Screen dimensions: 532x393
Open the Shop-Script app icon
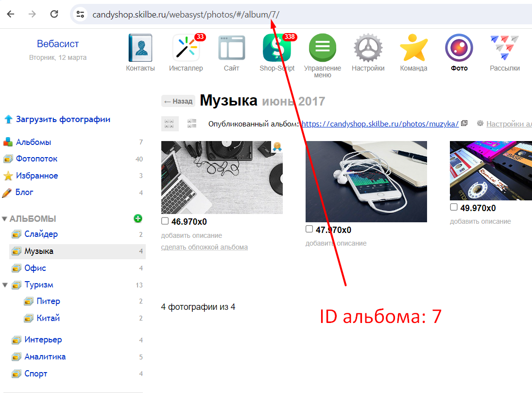point(276,48)
